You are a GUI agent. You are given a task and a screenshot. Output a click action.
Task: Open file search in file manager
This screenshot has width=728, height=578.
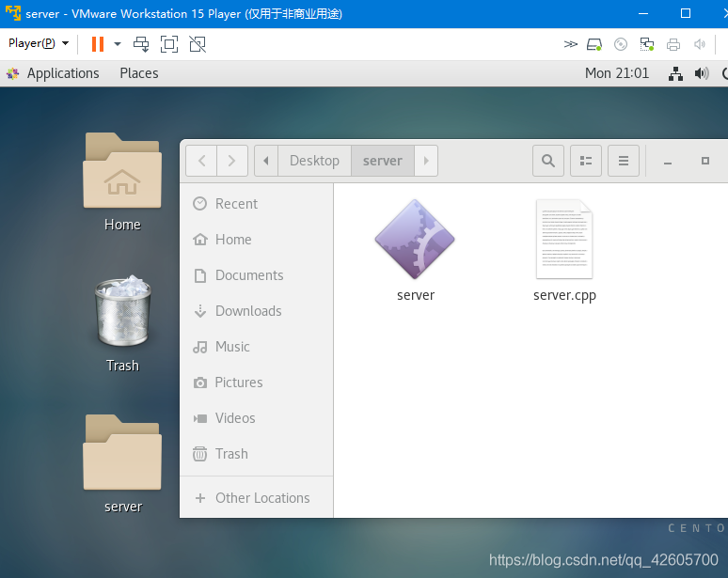click(x=548, y=161)
